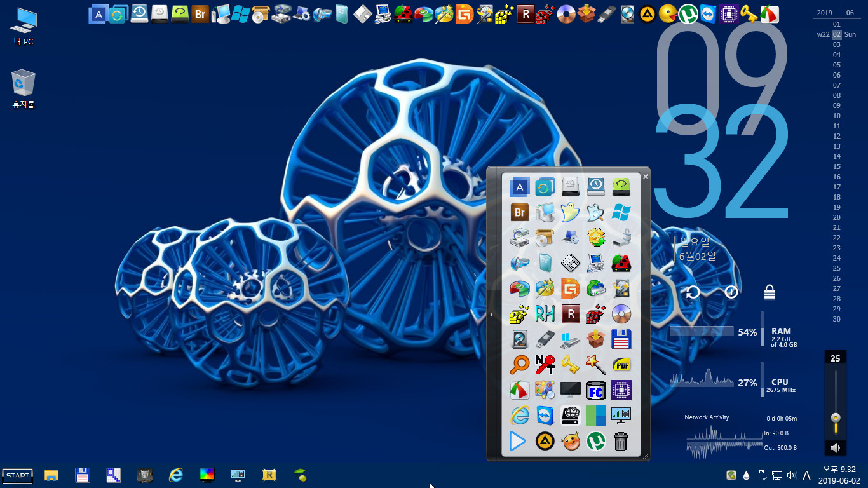Click the system tray speaker icon

792,475
